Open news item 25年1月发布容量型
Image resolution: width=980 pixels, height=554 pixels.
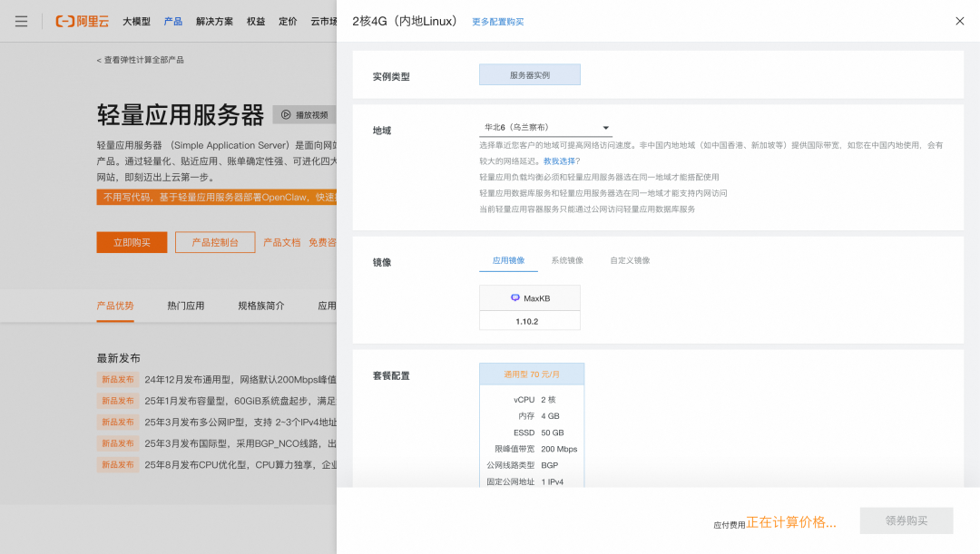coord(240,401)
